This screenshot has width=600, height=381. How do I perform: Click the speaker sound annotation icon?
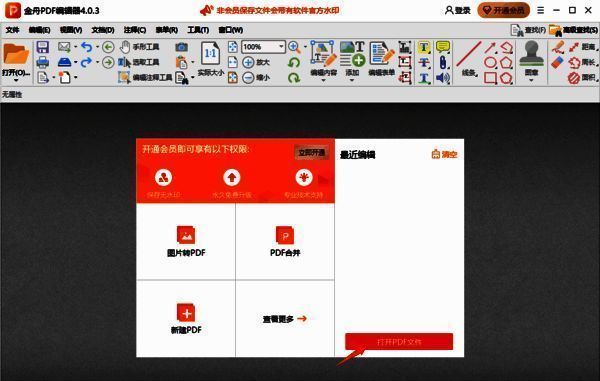coord(443,78)
